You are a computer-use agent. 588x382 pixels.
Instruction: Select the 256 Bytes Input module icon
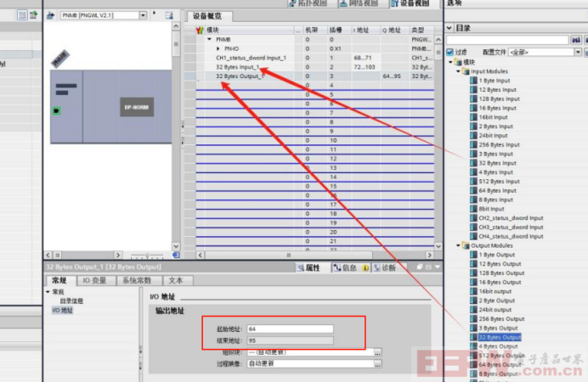473,144
